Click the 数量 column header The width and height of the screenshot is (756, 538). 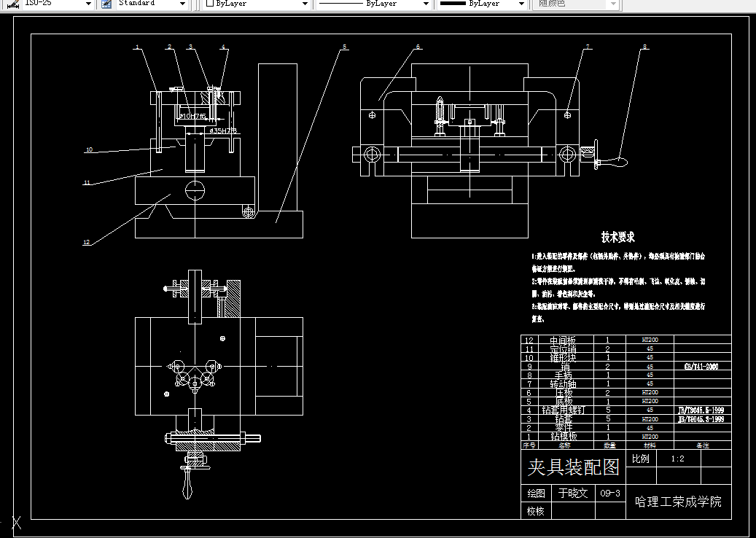click(609, 445)
